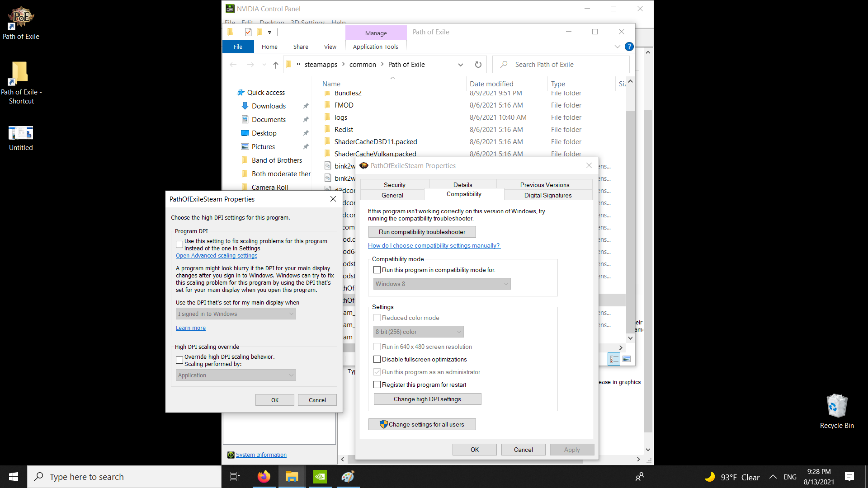The image size is (868, 488).
Task: Click the Properties quick access toolbar icon
Action: point(248,32)
